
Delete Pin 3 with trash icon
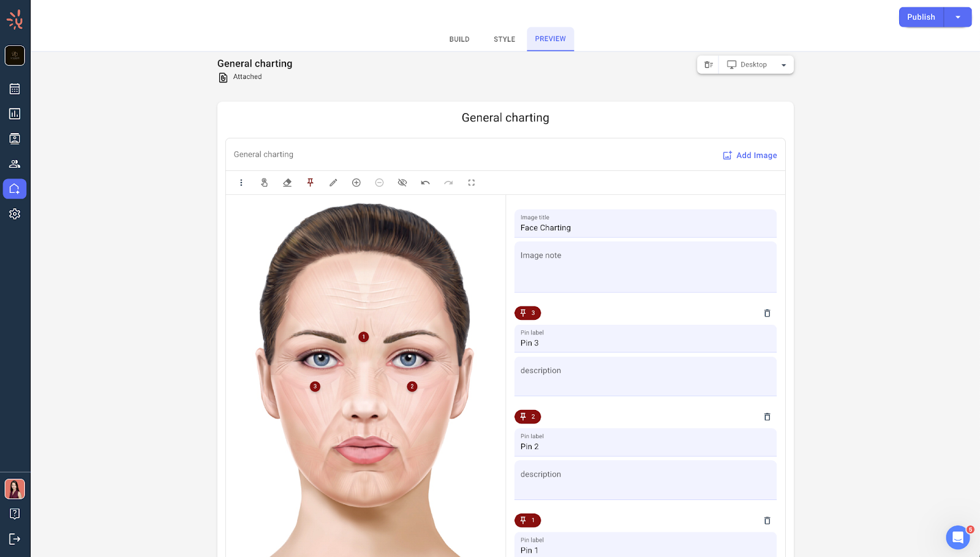click(767, 313)
